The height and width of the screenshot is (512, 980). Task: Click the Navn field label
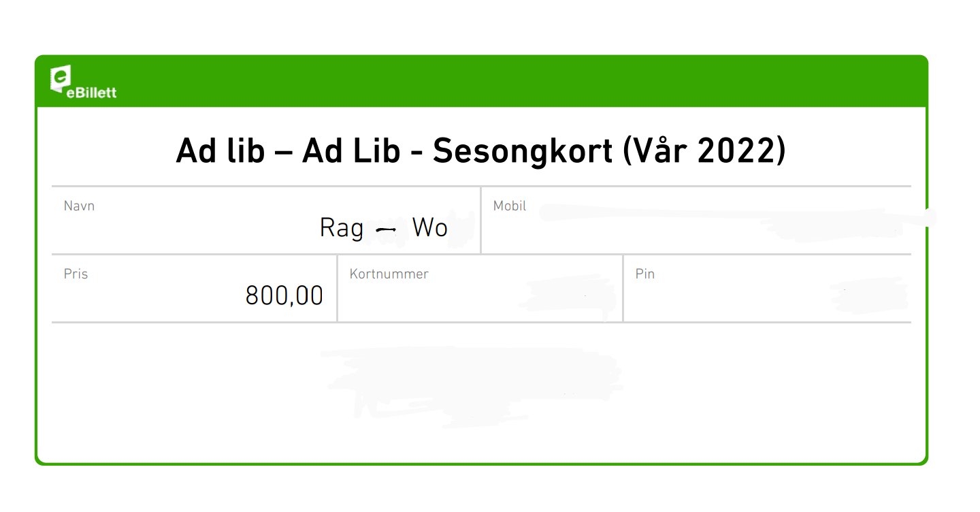[x=79, y=206]
